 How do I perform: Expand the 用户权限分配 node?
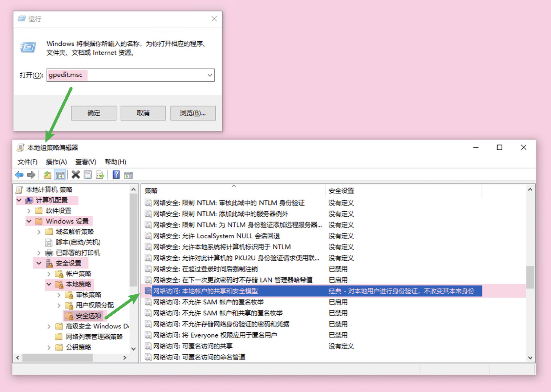pyautogui.click(x=59, y=305)
